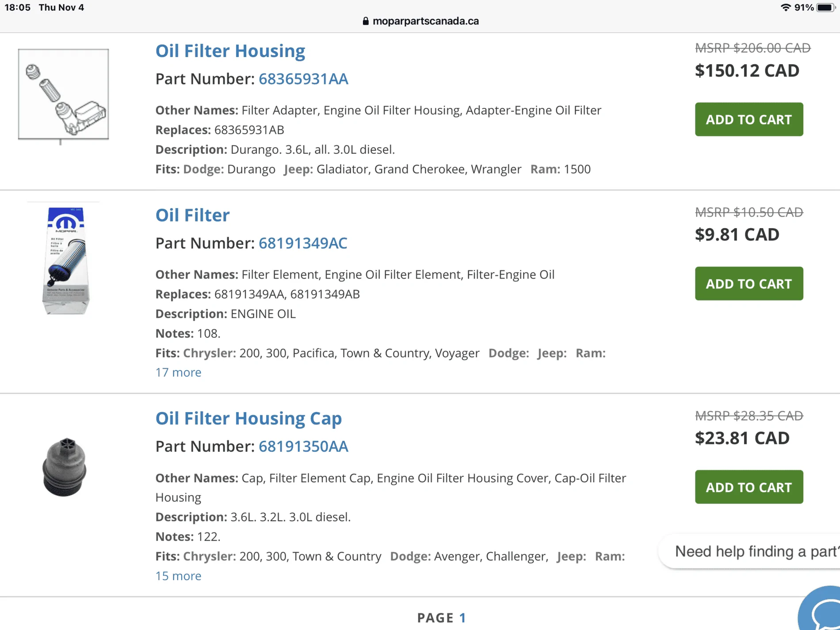Open the Oil Filter Housing Cap image

point(65,467)
